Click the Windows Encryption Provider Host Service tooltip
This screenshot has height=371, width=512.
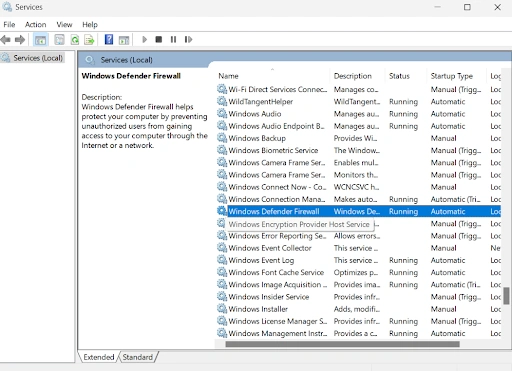[299, 224]
